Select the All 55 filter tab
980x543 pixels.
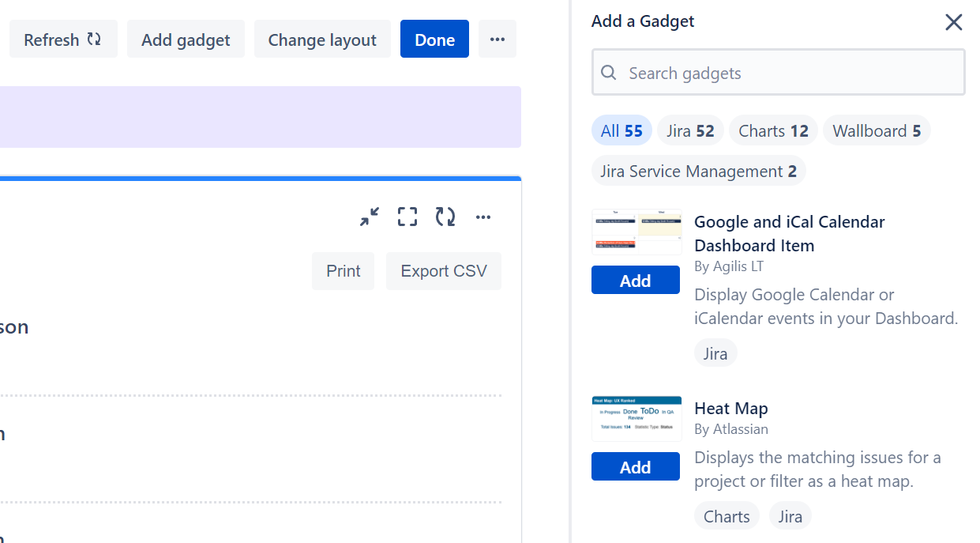pos(621,131)
